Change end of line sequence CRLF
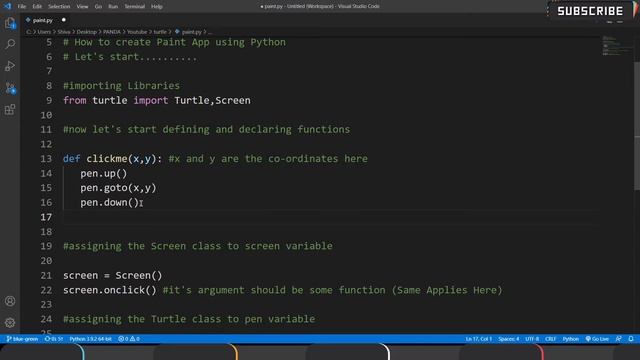 (x=551, y=339)
